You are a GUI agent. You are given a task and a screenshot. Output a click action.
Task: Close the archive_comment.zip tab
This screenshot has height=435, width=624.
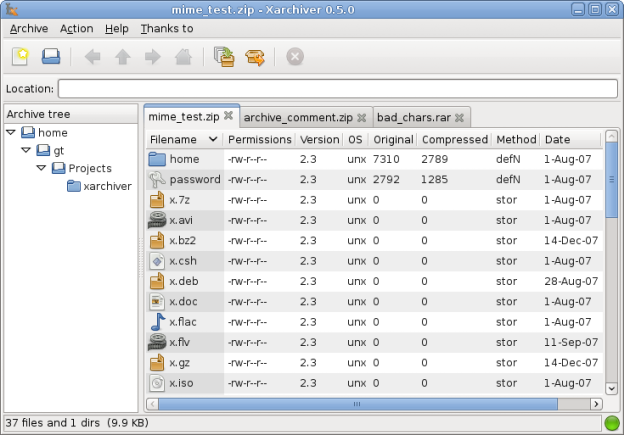point(363,117)
